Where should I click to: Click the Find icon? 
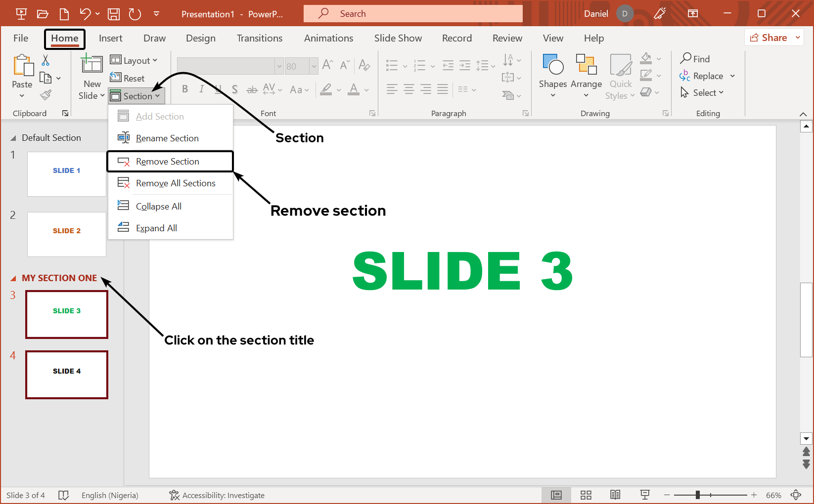point(685,58)
